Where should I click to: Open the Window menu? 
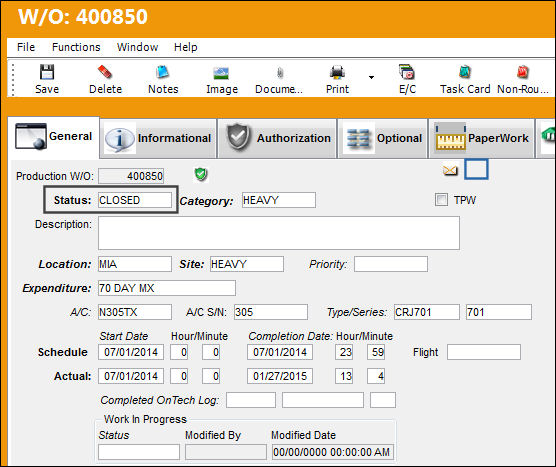(138, 47)
